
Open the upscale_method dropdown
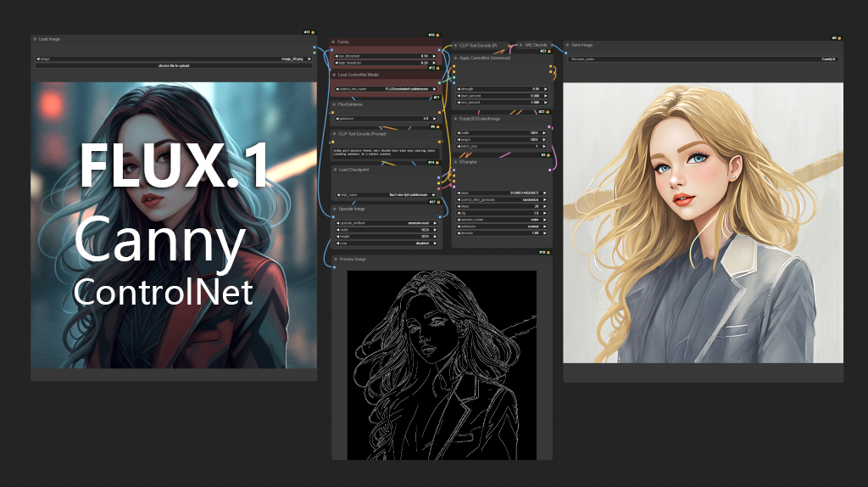(x=386, y=223)
